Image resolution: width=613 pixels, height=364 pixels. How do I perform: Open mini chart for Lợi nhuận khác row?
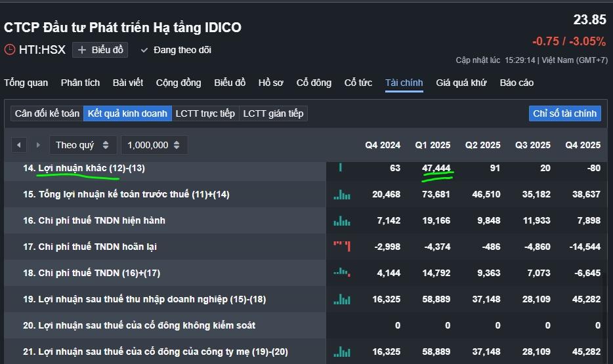pyautogui.click(x=341, y=168)
